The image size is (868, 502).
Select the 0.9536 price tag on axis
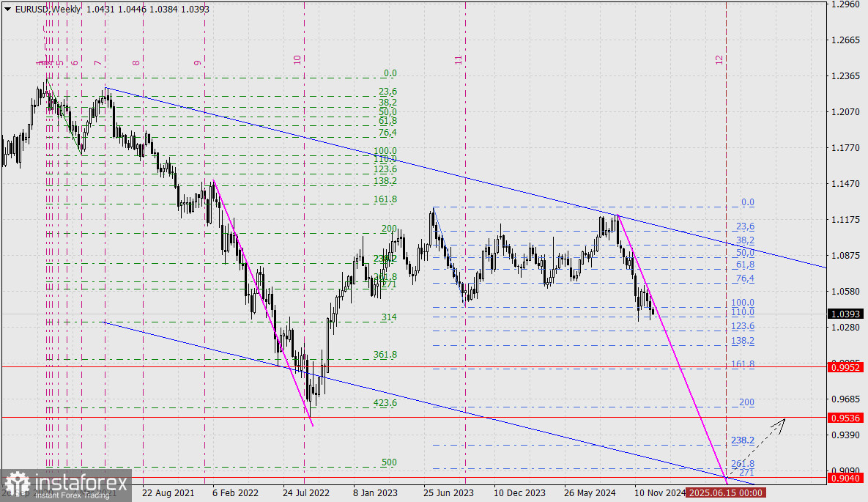coord(846,418)
